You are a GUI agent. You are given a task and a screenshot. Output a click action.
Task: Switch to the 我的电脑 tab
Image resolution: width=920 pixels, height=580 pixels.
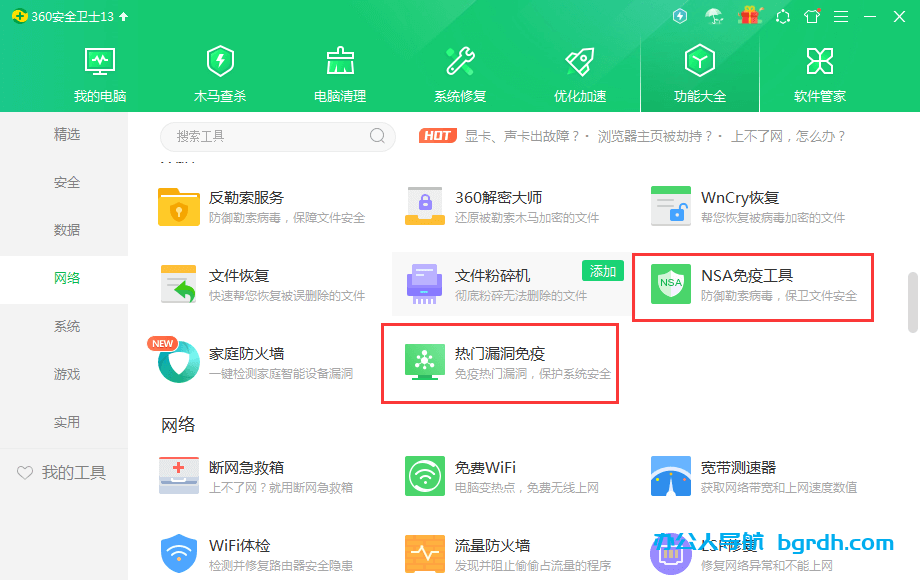coord(99,72)
